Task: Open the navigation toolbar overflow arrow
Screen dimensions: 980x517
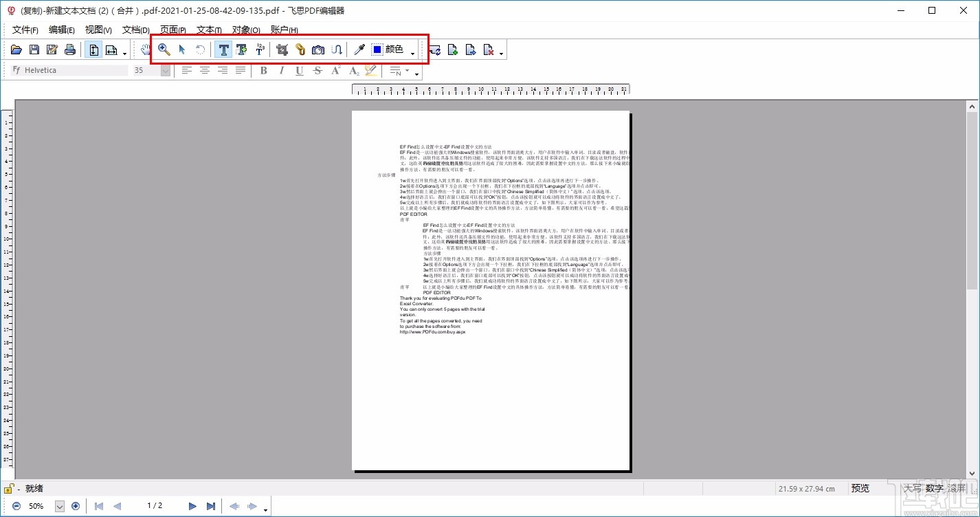Action: click(x=265, y=509)
